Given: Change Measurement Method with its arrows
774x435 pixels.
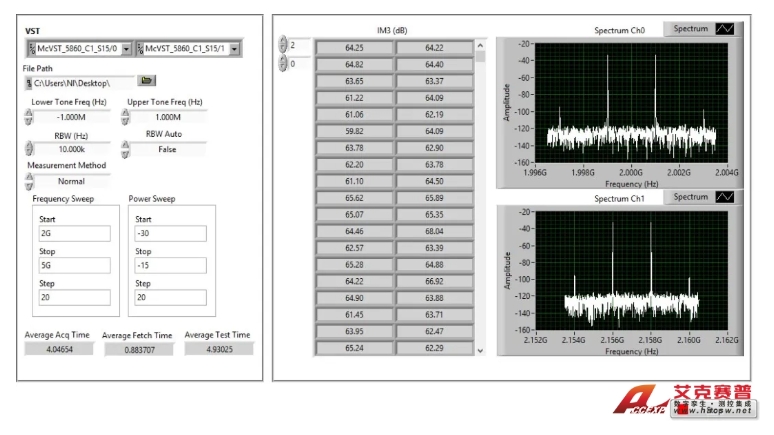Looking at the screenshot, I should click(x=29, y=181).
